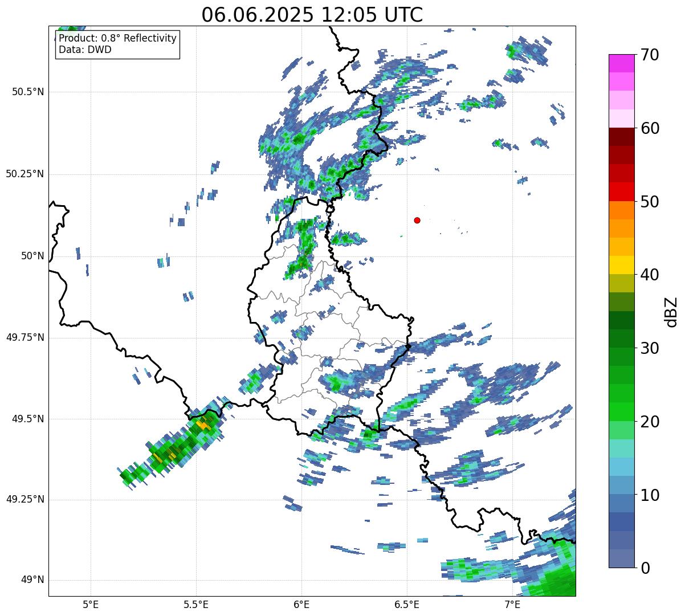Click the red station marker dot

[417, 220]
